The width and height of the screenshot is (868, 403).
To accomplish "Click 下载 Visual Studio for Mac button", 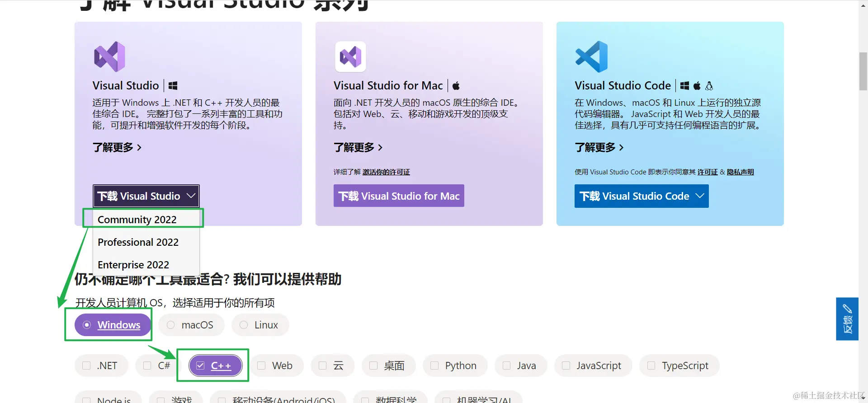I will pyautogui.click(x=399, y=196).
